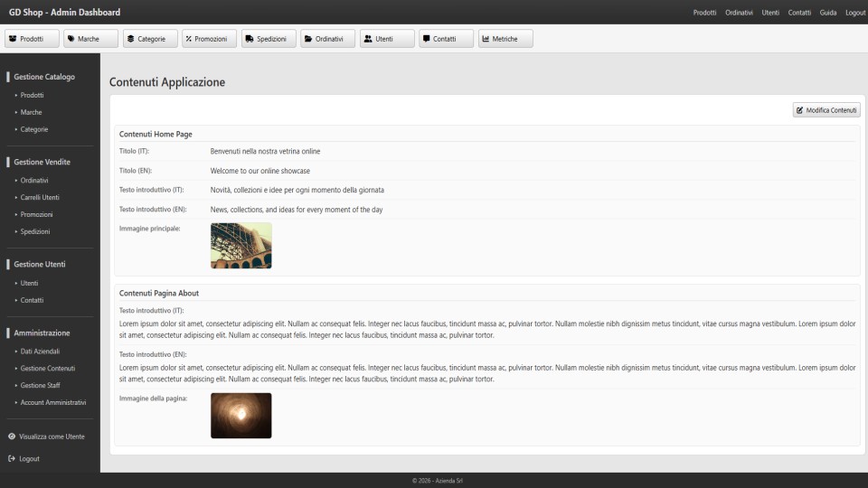
Task: Click the Categorie layers icon in toolbar
Action: tap(130, 39)
